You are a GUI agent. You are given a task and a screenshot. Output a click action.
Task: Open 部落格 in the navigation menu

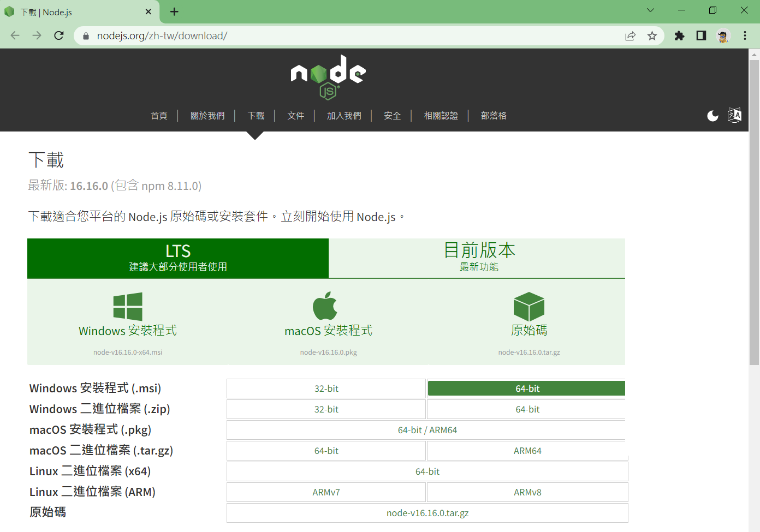[494, 116]
